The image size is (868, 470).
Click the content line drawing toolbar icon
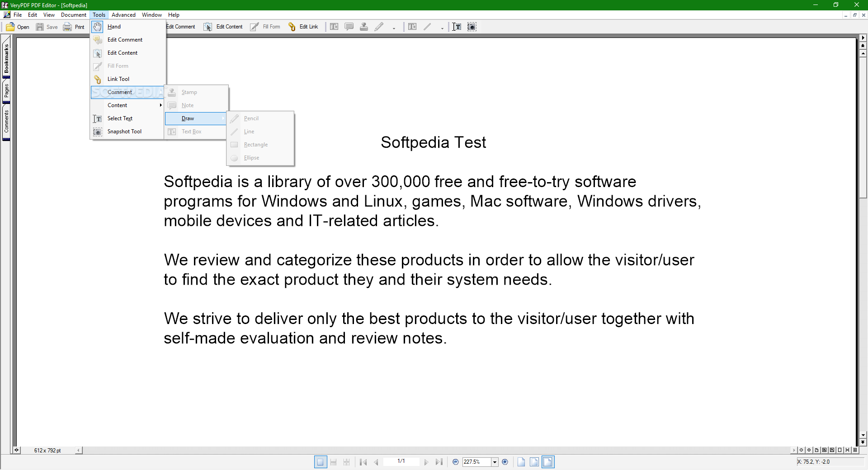(427, 27)
